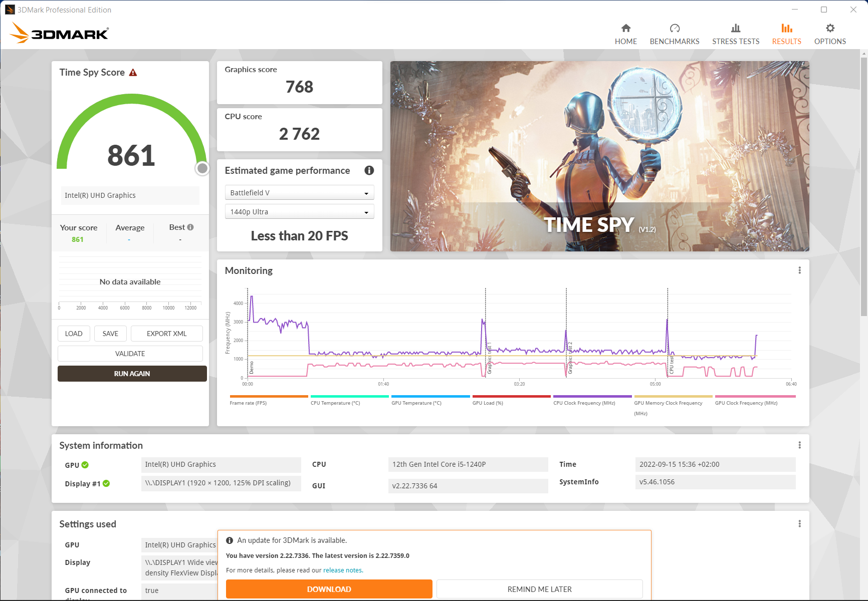Click the LOAD button
Screen dimensions: 868x601
74,334
